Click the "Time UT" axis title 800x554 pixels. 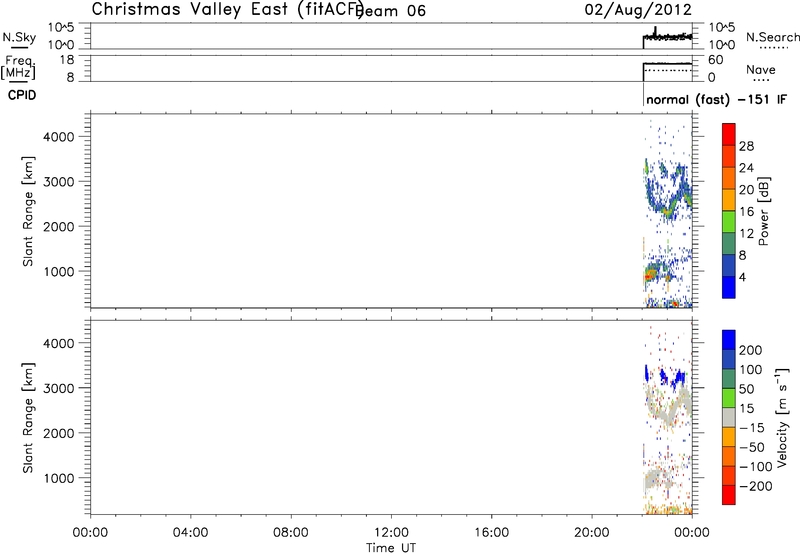pos(391,548)
